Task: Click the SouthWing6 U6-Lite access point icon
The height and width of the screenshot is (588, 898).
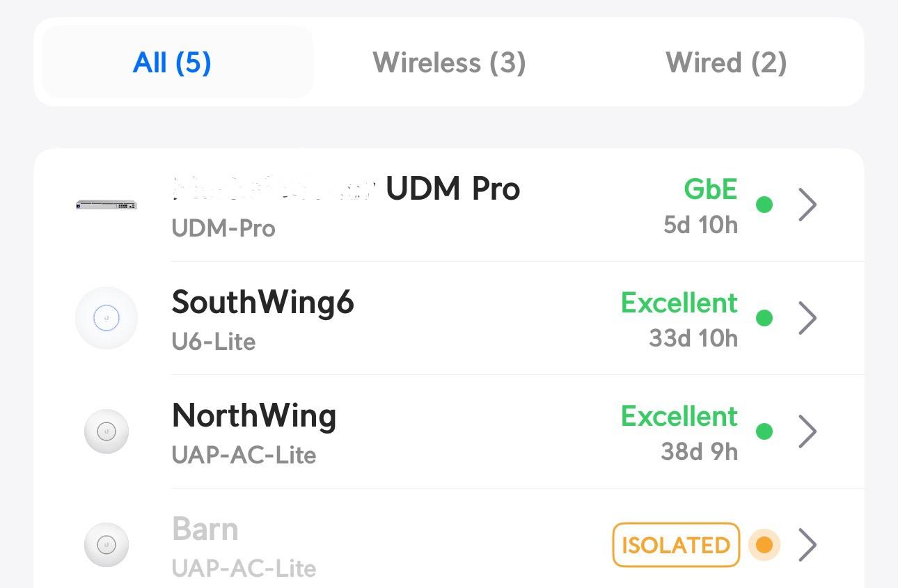Action: (x=106, y=318)
